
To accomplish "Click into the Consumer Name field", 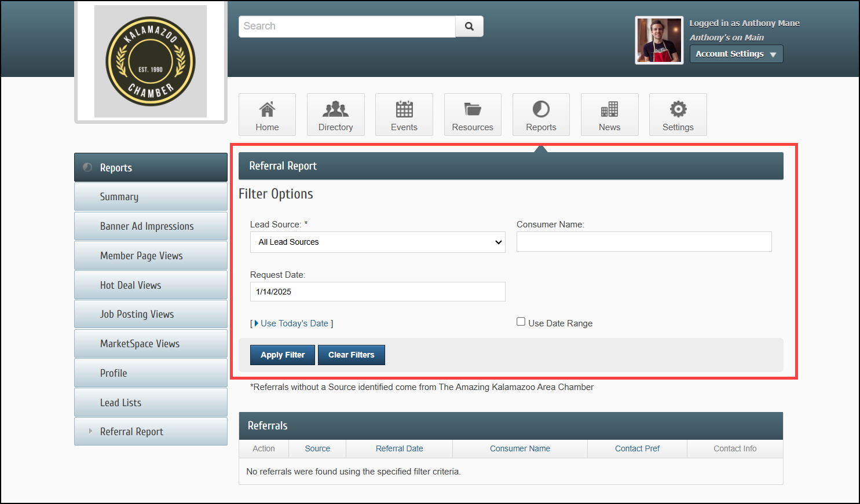I will tap(643, 242).
